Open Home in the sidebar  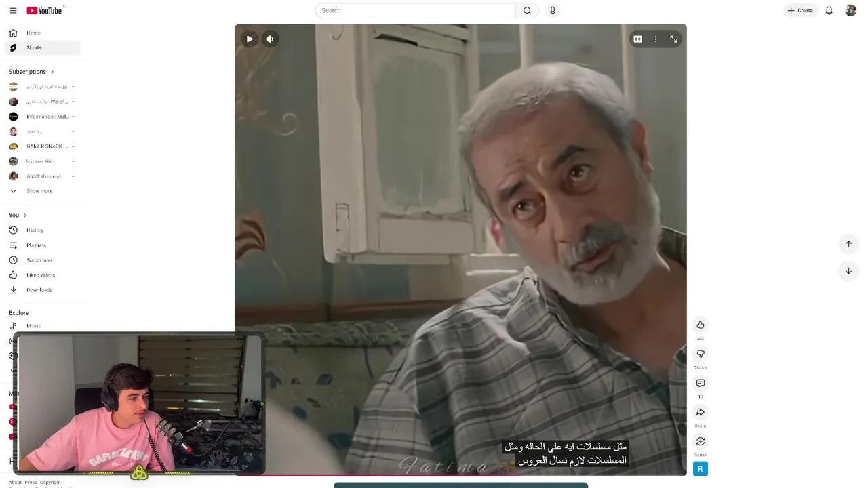(42, 33)
